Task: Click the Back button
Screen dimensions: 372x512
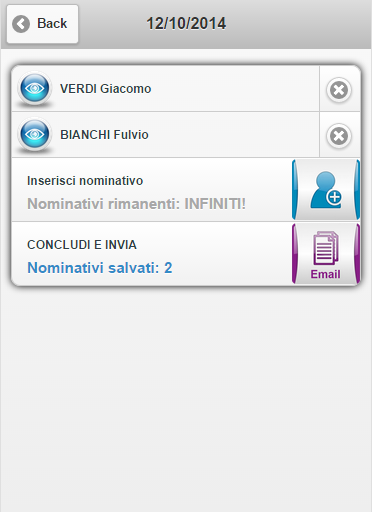Action: [x=43, y=24]
